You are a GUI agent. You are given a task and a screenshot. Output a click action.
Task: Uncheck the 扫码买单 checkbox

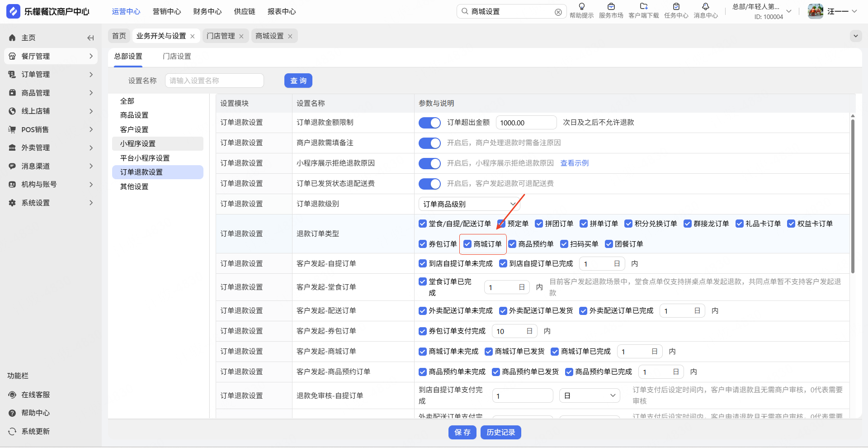click(x=564, y=244)
